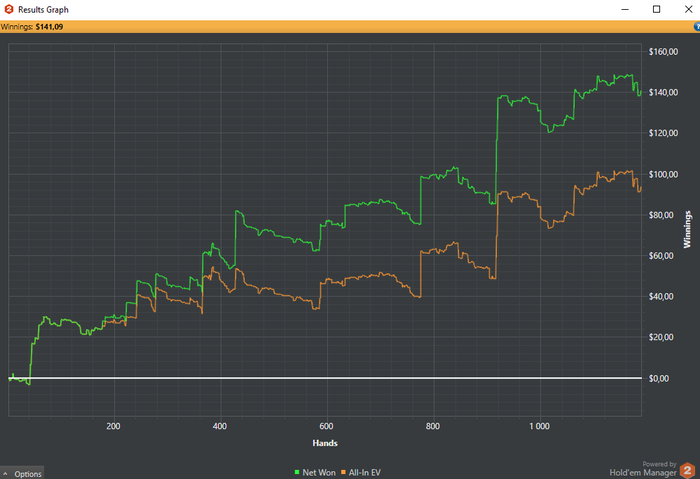Minimize the Results Graph window
Screen dimensions: 700x479
625,9
